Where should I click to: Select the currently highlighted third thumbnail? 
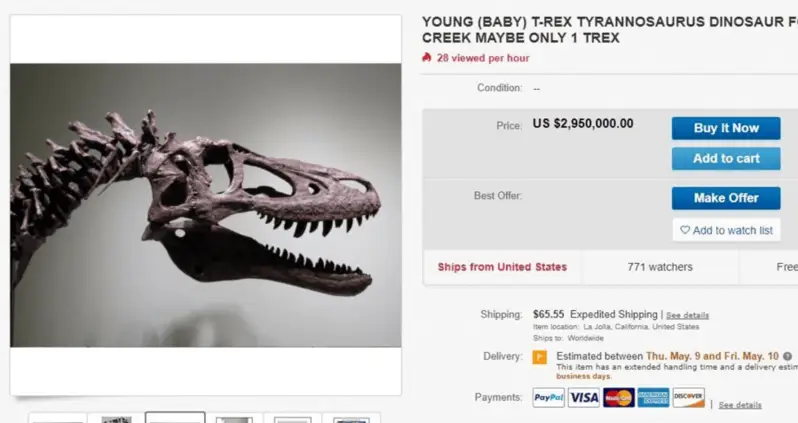(x=175, y=418)
